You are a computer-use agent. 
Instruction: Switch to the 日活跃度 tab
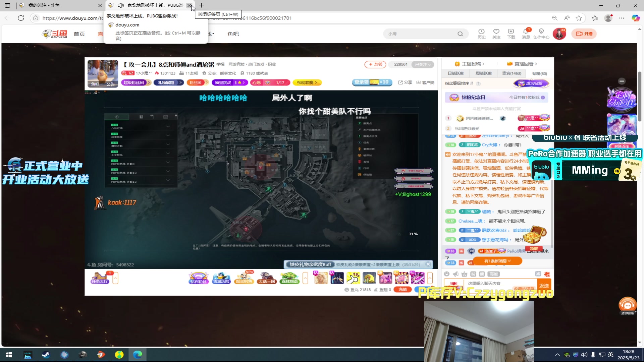(x=455, y=73)
